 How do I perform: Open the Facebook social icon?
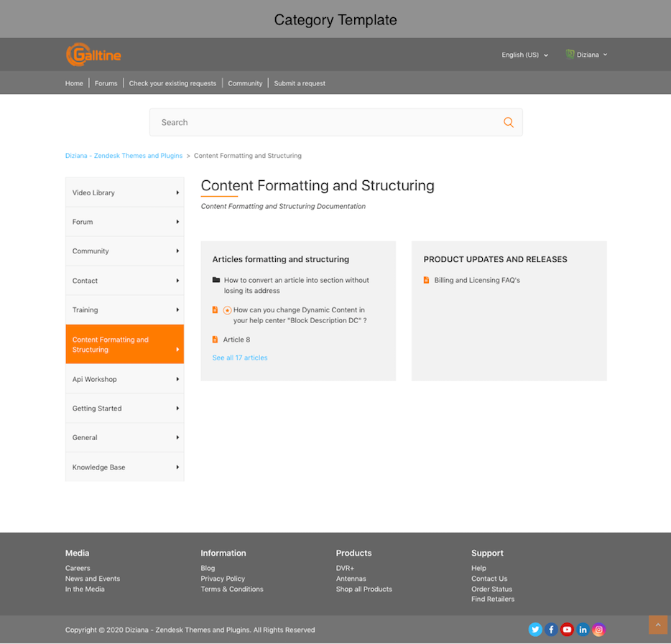click(x=551, y=630)
